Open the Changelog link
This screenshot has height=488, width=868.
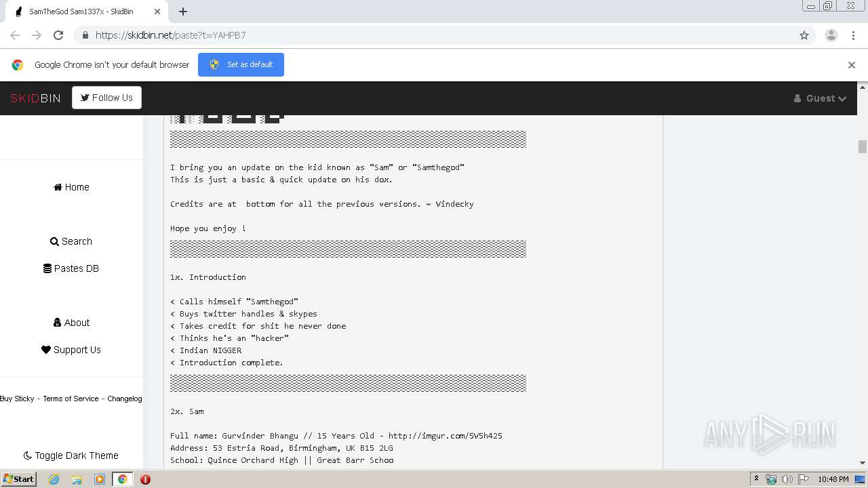125,399
